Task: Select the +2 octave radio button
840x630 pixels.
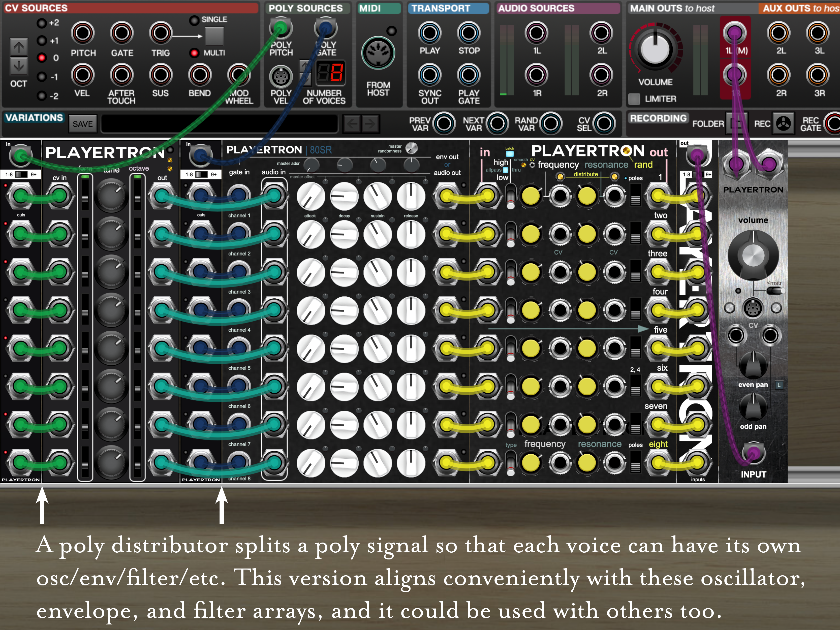Action: [41, 23]
